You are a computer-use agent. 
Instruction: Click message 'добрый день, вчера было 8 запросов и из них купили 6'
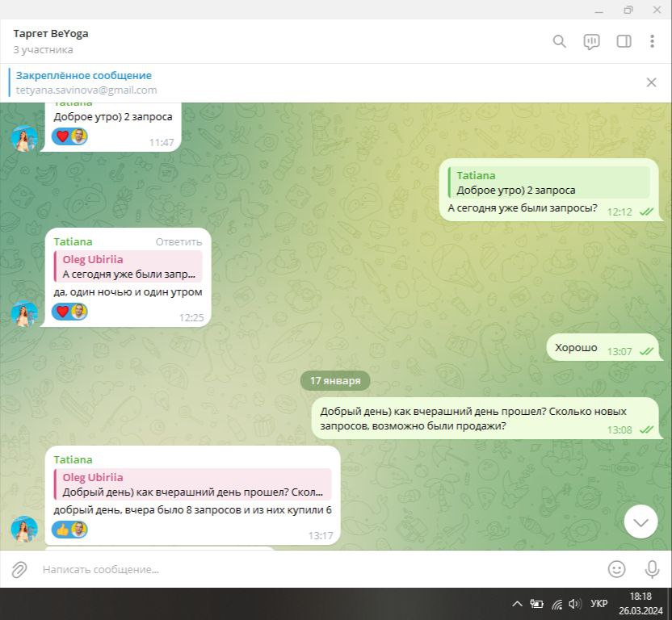(192, 510)
